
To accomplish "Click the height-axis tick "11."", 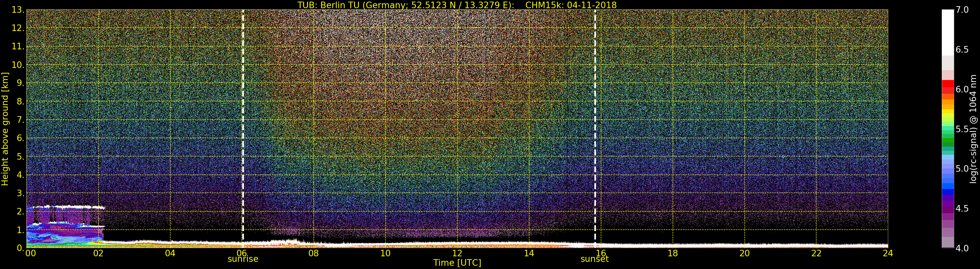I will pos(18,46).
